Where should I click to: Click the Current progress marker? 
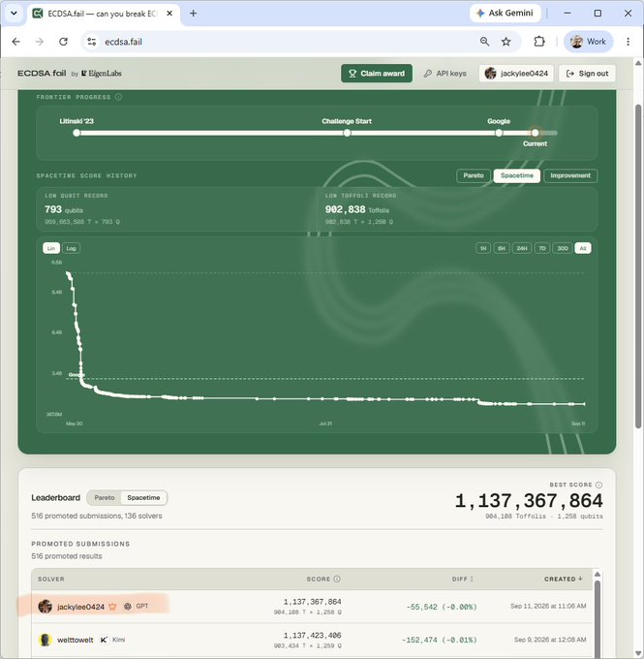[535, 133]
